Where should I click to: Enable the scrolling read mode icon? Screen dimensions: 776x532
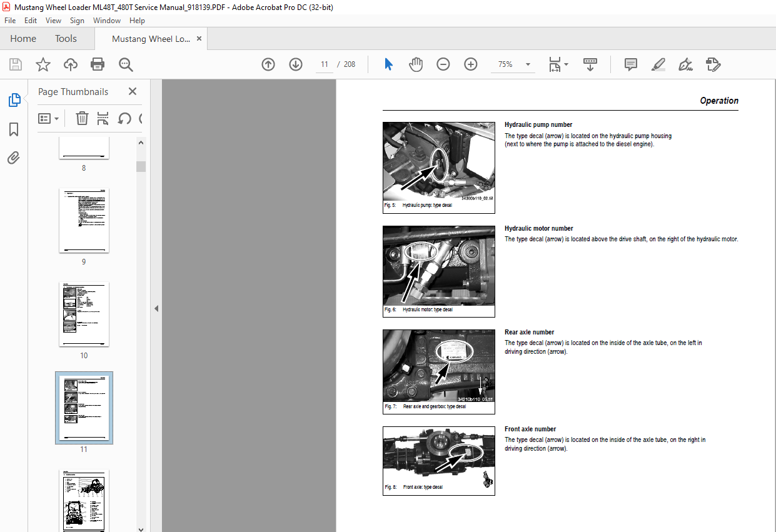pos(590,64)
